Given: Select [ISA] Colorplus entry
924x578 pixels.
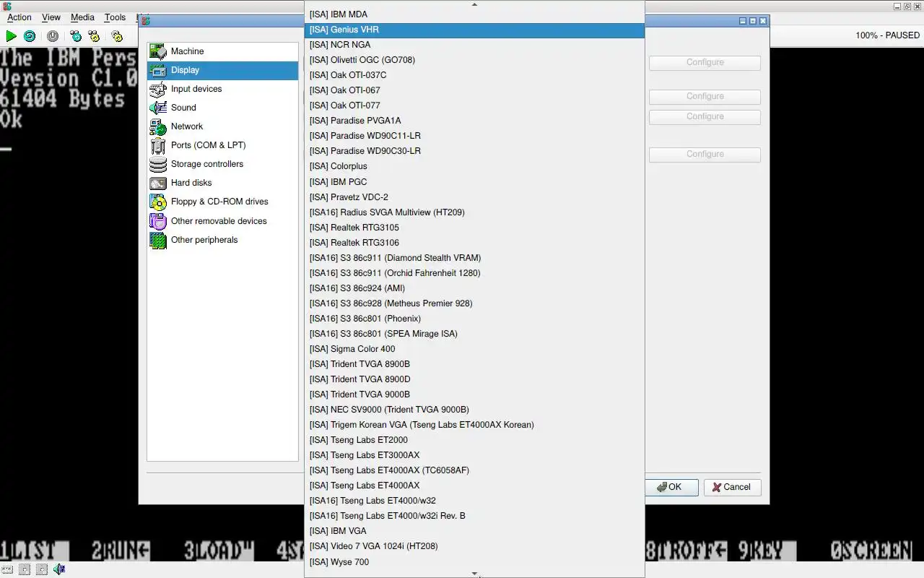Looking at the screenshot, I should (x=474, y=166).
